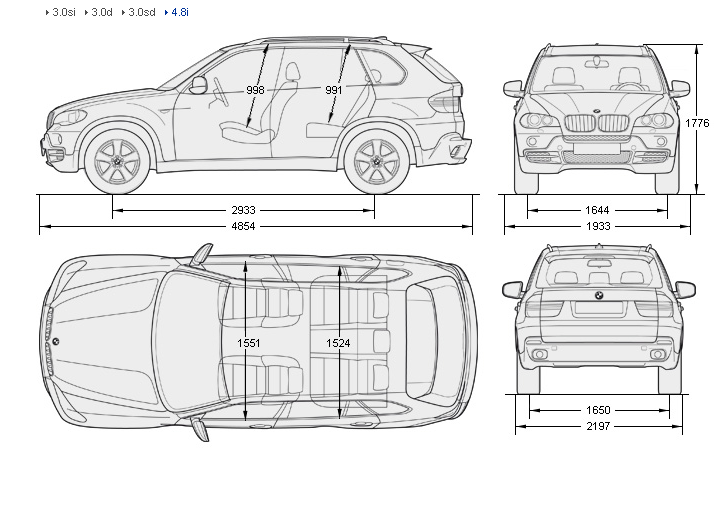
Task: Click the BMW roundel on front view
Action: 596,111
